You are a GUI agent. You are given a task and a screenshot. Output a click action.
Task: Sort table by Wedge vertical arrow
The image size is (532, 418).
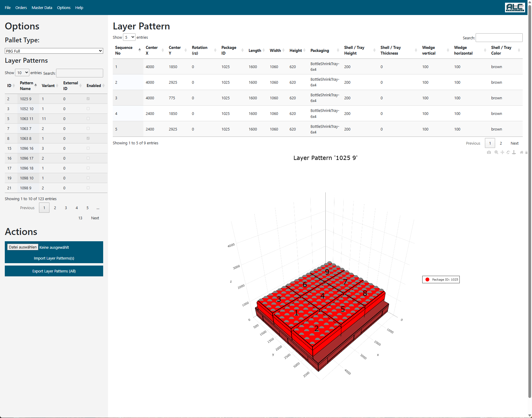pos(448,50)
